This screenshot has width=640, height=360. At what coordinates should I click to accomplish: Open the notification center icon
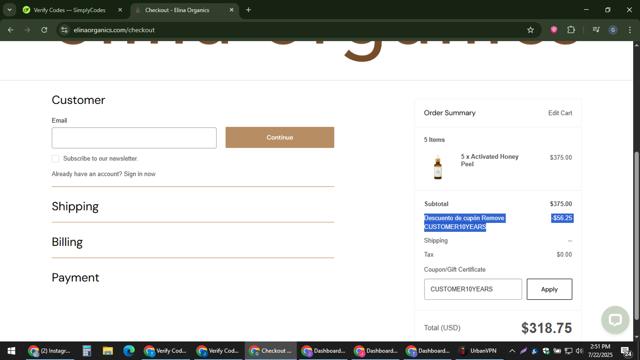pos(626,351)
